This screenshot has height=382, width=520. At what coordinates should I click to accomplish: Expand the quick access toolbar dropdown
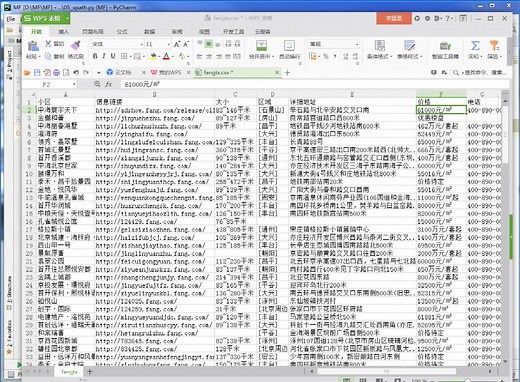[x=98, y=72]
